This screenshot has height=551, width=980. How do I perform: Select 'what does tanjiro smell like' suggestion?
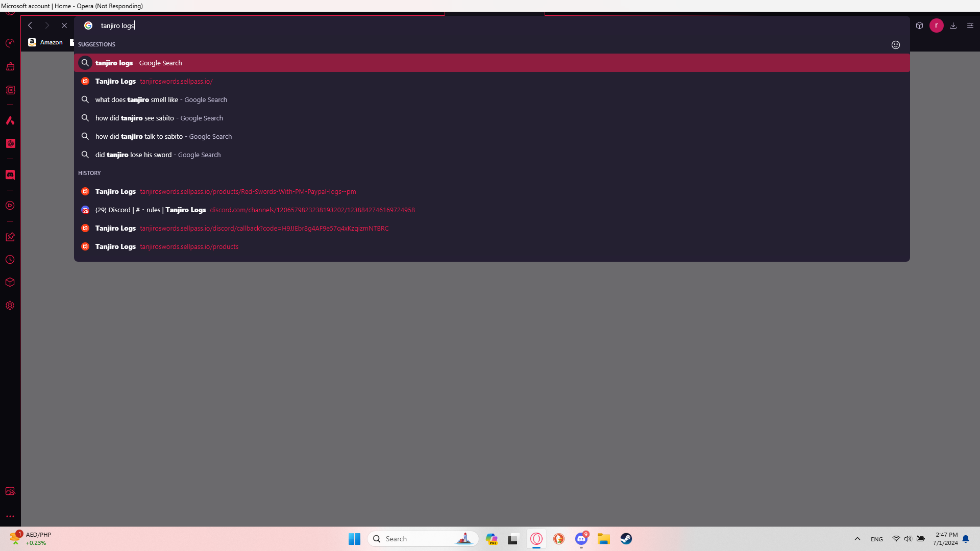point(492,99)
